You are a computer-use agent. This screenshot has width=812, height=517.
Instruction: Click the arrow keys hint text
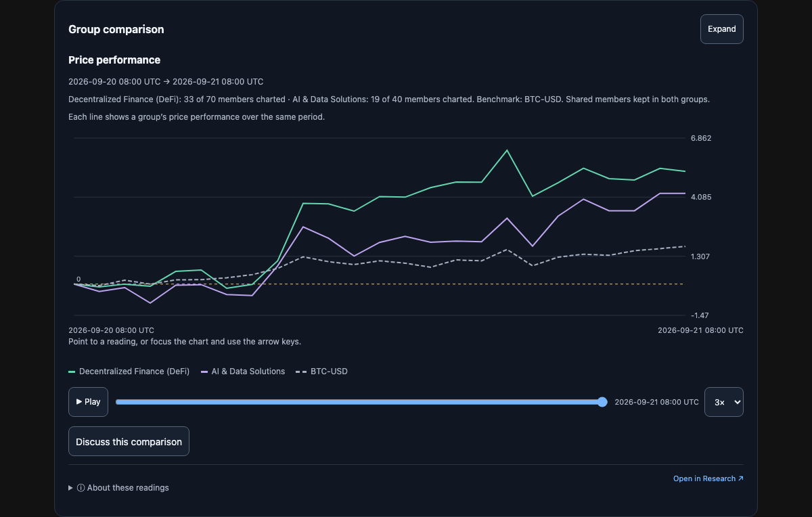[185, 342]
